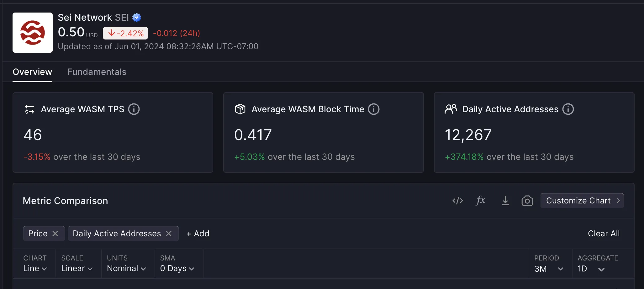Screen dimensions: 644x289
Task: Click the -0.012 (24h) change text
Action: click(177, 33)
